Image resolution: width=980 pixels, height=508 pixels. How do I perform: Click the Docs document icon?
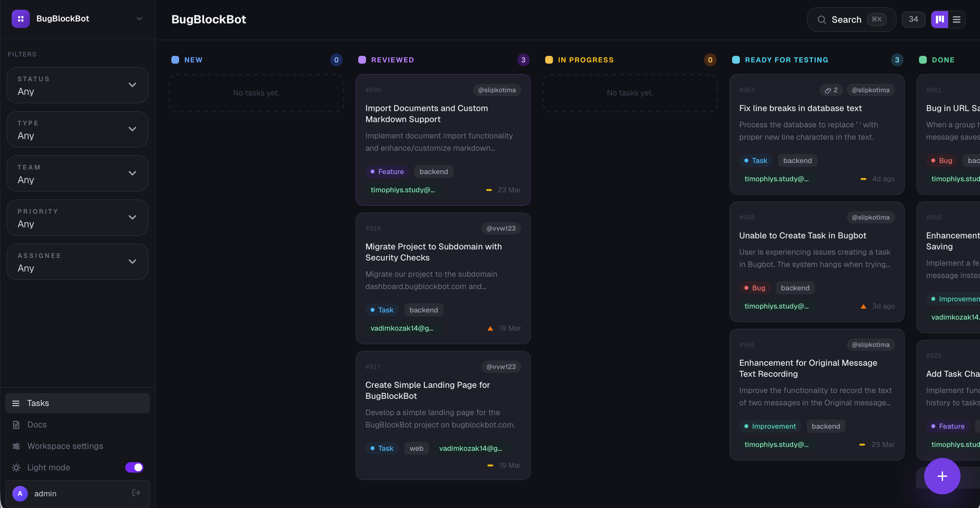click(16, 424)
